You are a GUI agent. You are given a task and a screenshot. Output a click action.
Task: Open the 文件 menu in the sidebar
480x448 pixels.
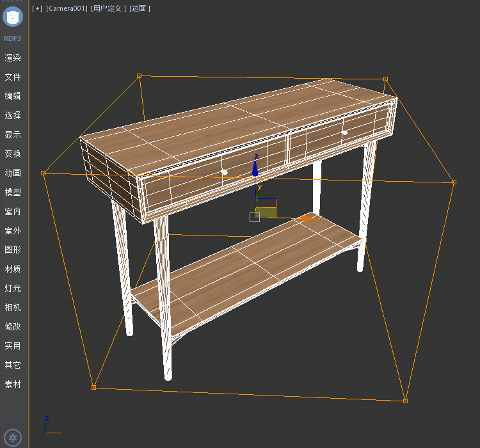pos(13,77)
